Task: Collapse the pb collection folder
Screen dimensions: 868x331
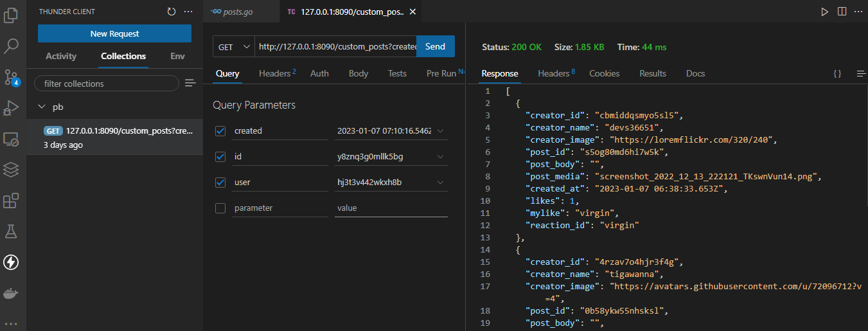Action: (x=42, y=106)
